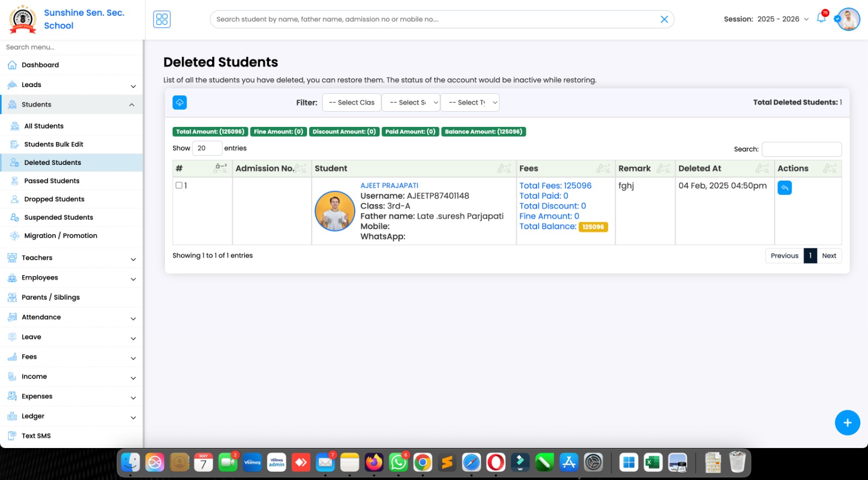Click the Search menu input

pyautogui.click(x=72, y=47)
